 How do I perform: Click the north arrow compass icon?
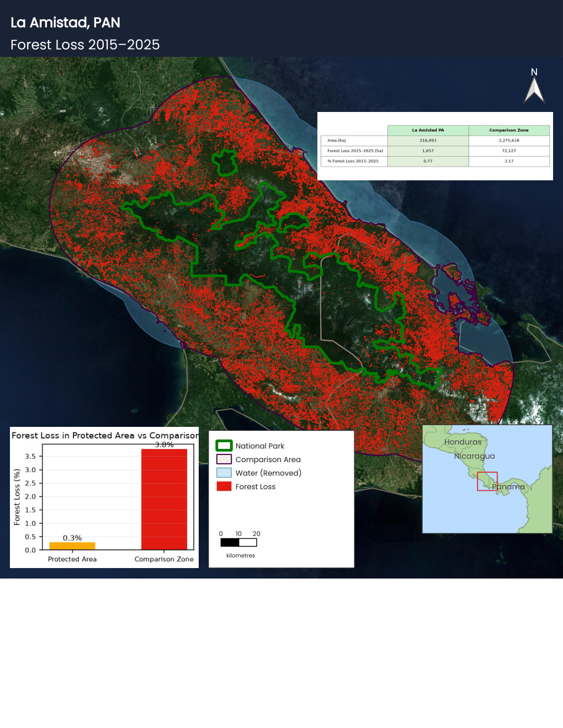[x=534, y=90]
